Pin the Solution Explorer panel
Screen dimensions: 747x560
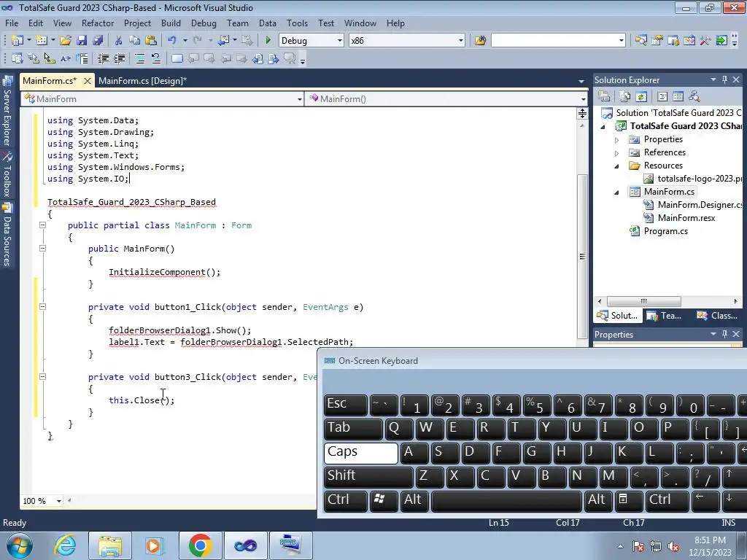[x=724, y=79]
